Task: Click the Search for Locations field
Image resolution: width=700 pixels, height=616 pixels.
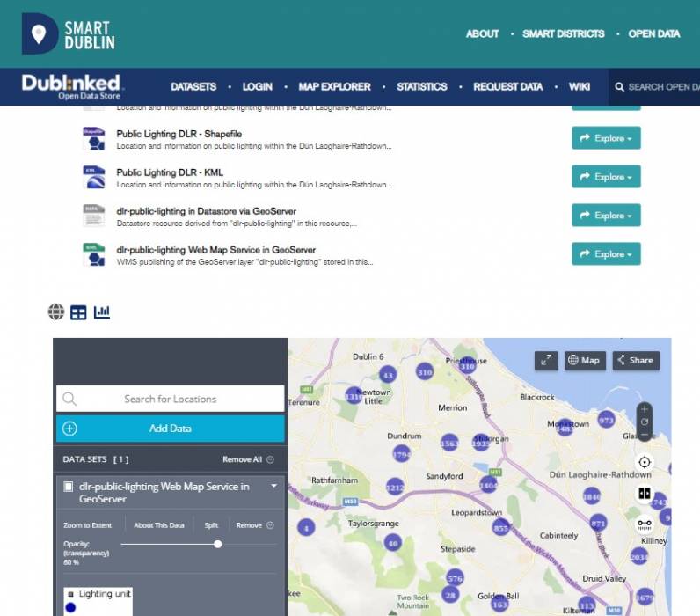Action: point(171,399)
